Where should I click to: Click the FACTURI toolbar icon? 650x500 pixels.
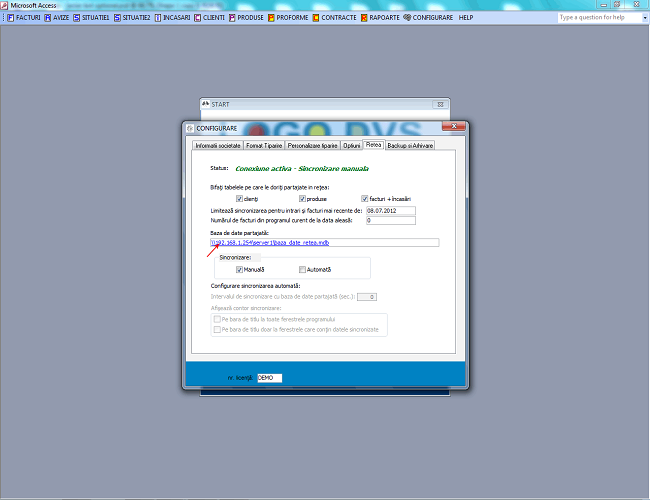pyautogui.click(x=10, y=17)
